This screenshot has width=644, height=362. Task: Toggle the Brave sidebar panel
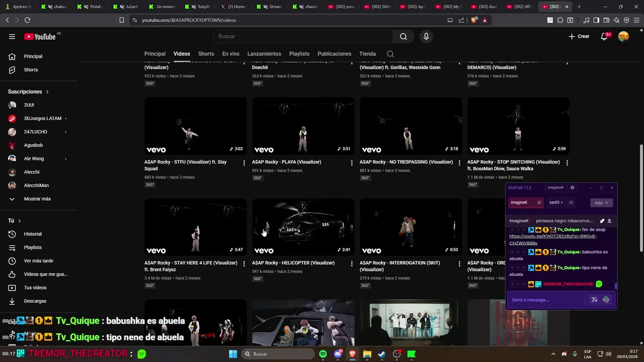coord(596,20)
